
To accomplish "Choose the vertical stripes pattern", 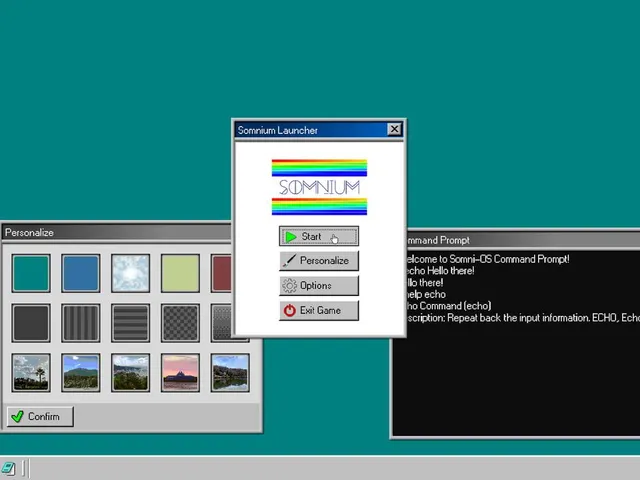I will click(81, 323).
